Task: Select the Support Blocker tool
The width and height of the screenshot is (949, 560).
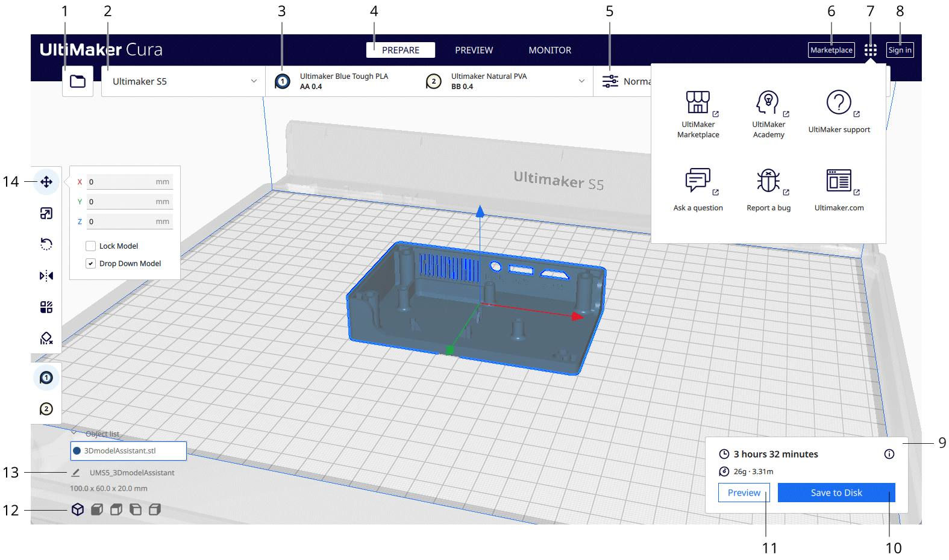Action: pyautogui.click(x=46, y=338)
